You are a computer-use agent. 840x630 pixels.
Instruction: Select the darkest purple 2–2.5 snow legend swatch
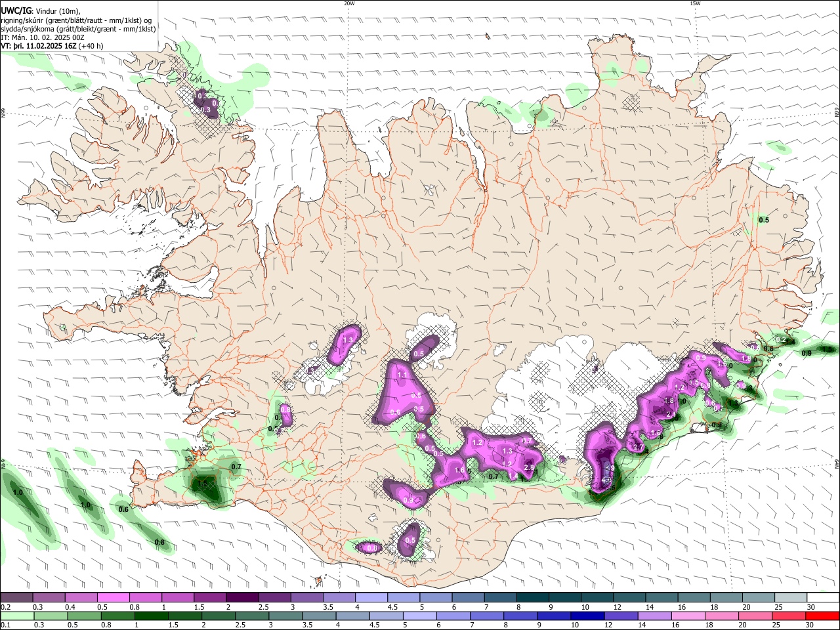point(241,598)
